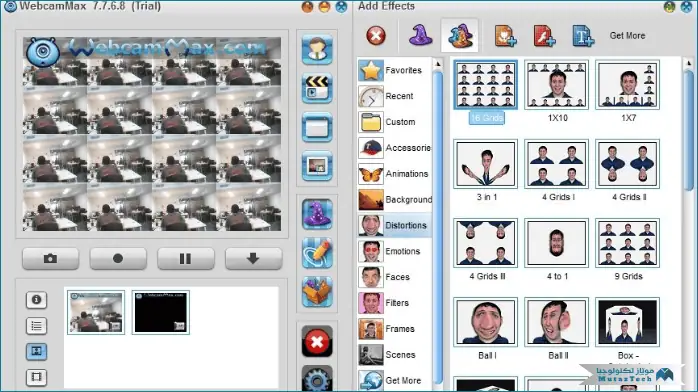The image size is (698, 392).
Task: Remove effects with the red X sidebar button
Action: tap(317, 342)
